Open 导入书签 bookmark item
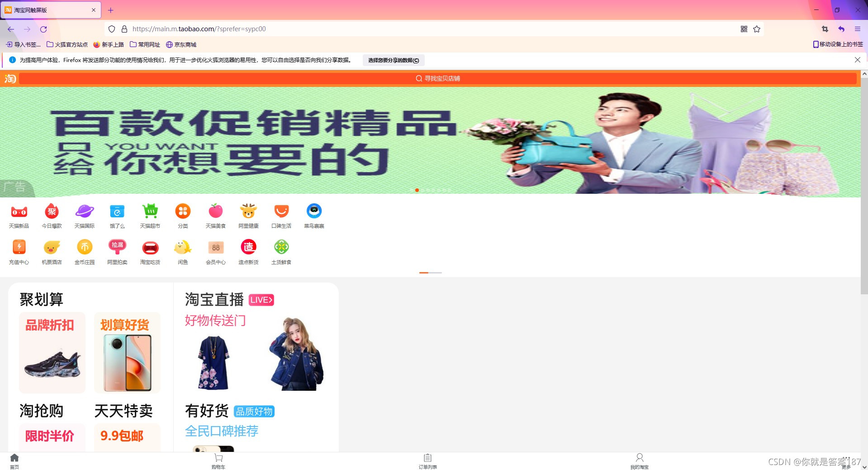Viewport: 868px width, 470px height. click(x=23, y=44)
